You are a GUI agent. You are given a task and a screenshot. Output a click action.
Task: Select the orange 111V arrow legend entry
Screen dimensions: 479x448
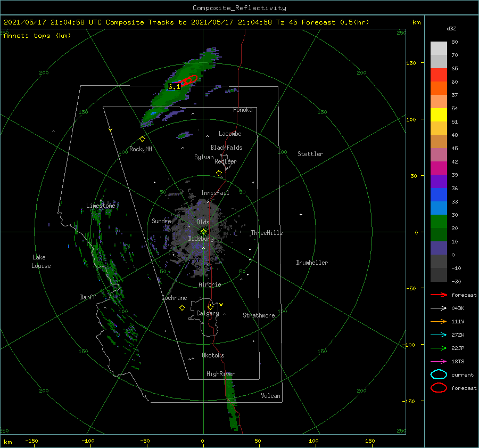click(439, 321)
